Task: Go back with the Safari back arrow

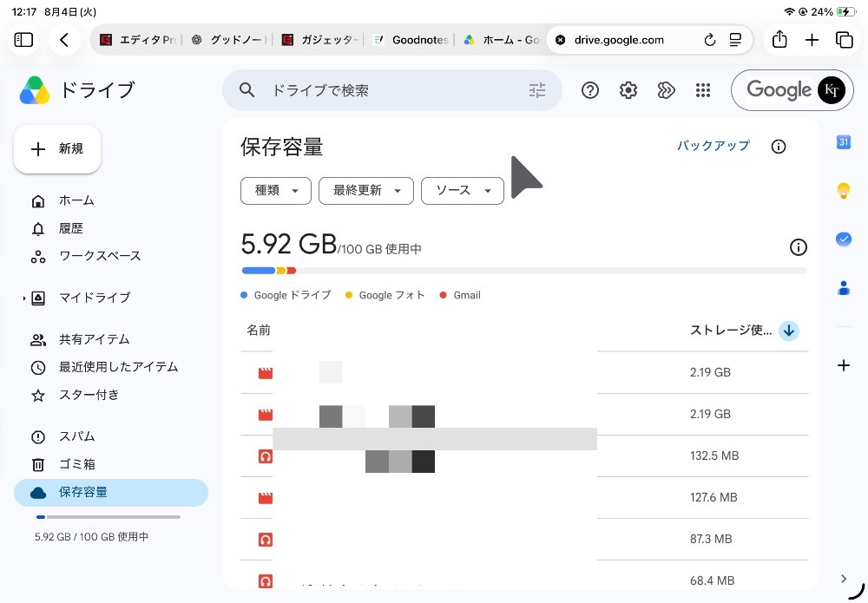Action: click(64, 40)
